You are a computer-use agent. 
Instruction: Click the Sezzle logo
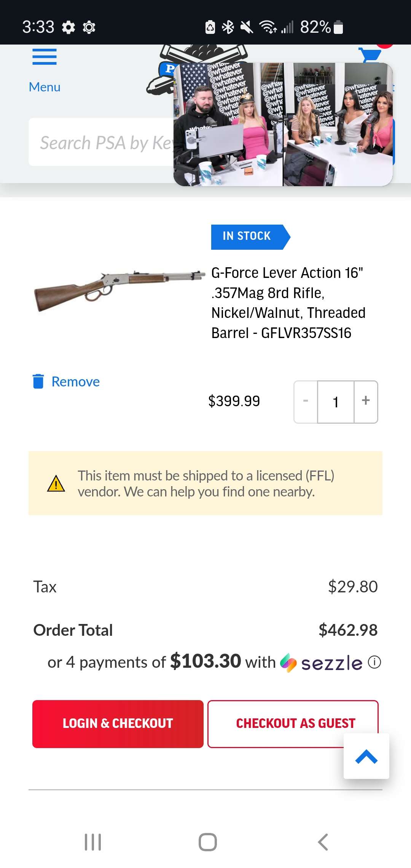[x=322, y=663]
